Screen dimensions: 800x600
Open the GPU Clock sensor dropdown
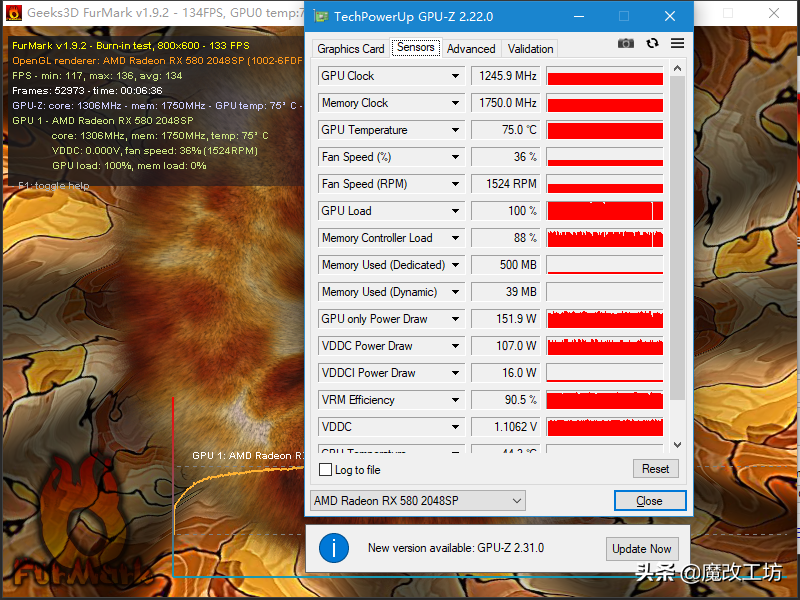pos(455,76)
